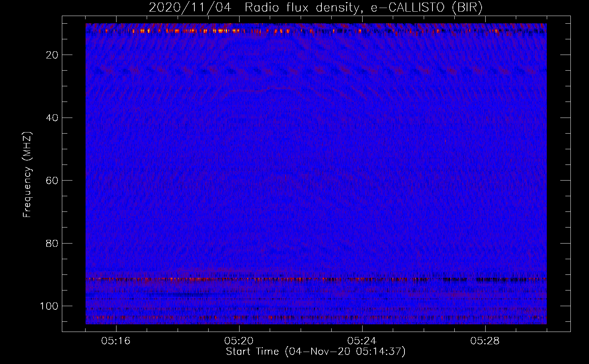
Task: Click the 05:20 time tick label
Action: [239, 341]
